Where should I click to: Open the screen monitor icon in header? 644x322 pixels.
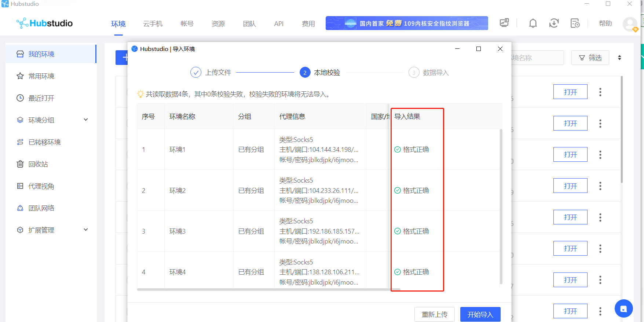click(504, 23)
